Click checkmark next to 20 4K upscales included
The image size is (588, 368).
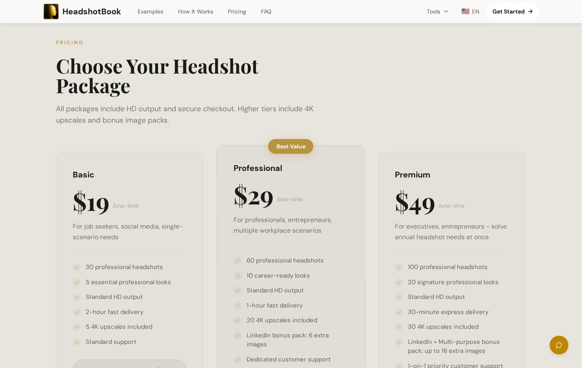pyautogui.click(x=238, y=321)
